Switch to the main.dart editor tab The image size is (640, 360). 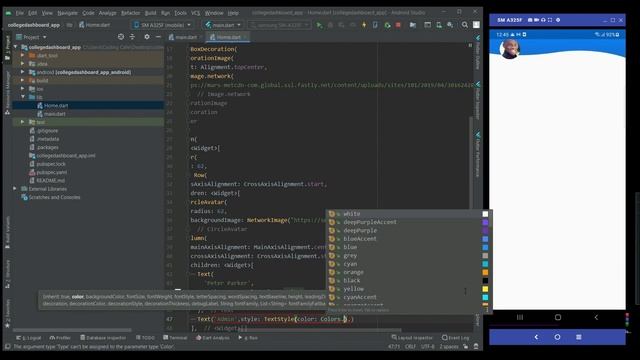(x=186, y=37)
